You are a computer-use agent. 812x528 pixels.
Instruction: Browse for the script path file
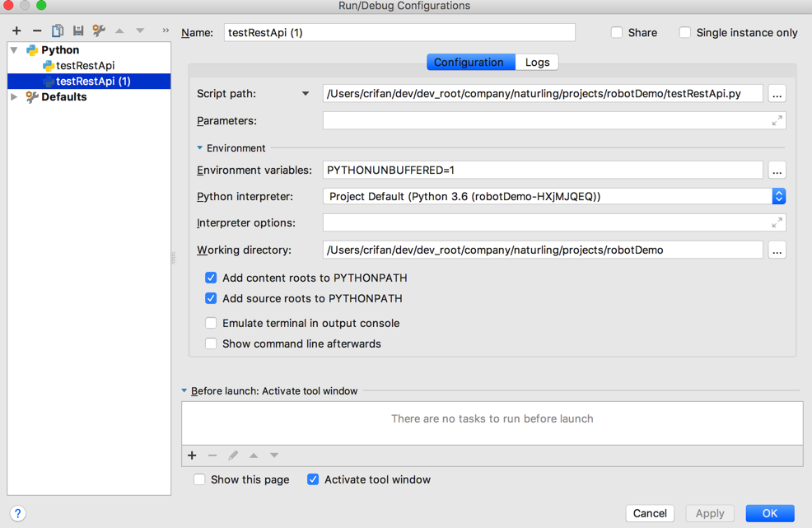[x=777, y=94]
